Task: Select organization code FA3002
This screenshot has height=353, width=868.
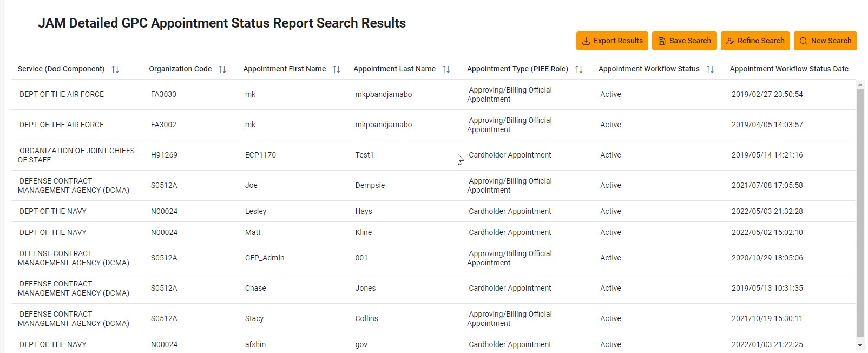Action: point(163,125)
